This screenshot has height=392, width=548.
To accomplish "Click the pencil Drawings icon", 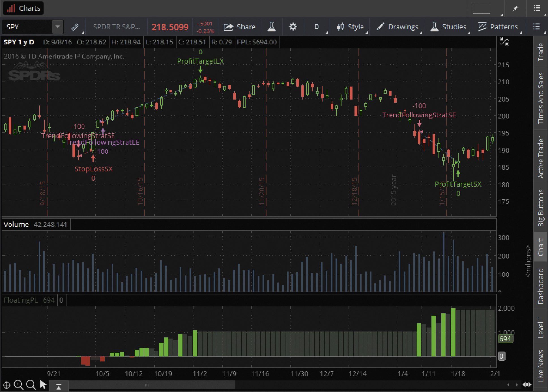I will click(380, 27).
